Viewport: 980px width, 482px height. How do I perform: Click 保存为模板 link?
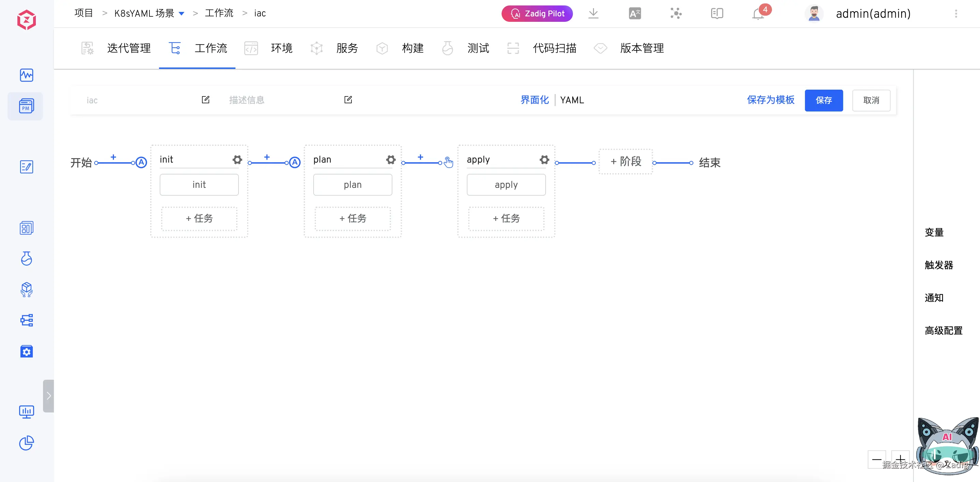pos(770,100)
